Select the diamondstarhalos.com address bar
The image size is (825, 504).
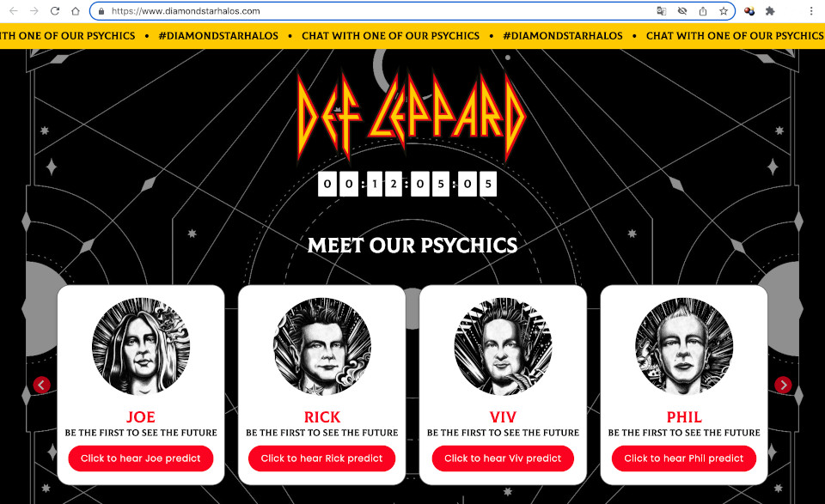pyautogui.click(x=379, y=11)
